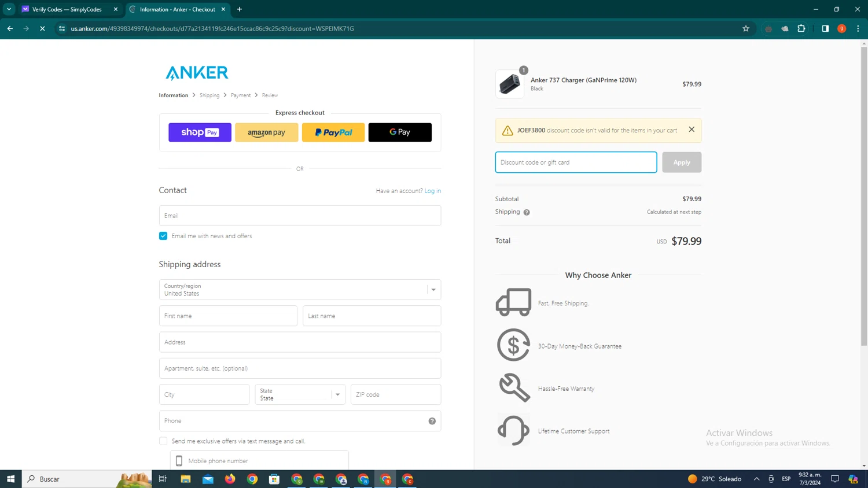Click the cloud extension icon in toolbar
This screenshot has height=488, width=868.
[x=785, y=28]
